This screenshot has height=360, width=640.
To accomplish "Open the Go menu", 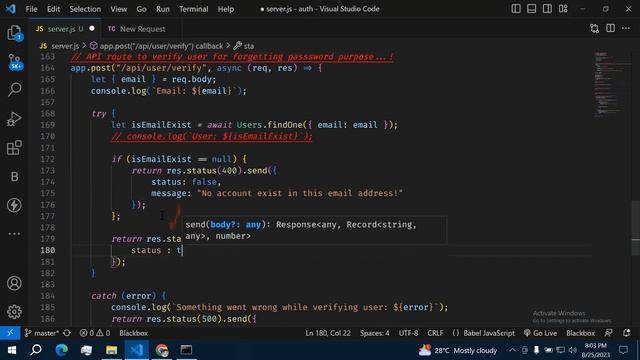I will click(x=141, y=9).
